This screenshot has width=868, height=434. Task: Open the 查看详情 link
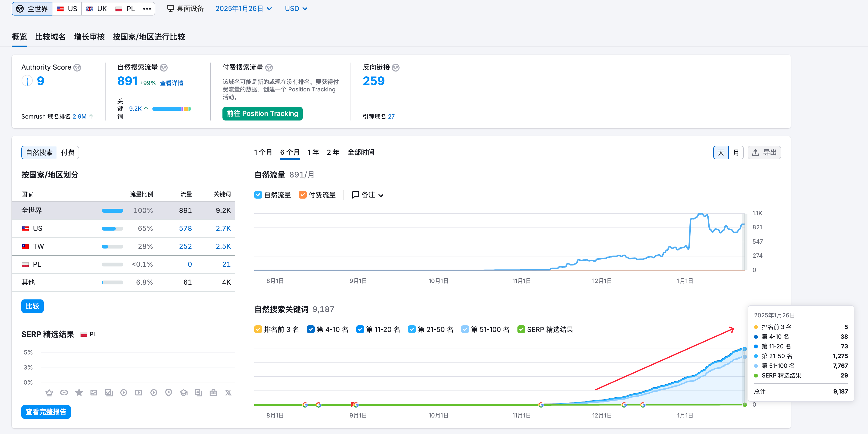[x=171, y=83]
